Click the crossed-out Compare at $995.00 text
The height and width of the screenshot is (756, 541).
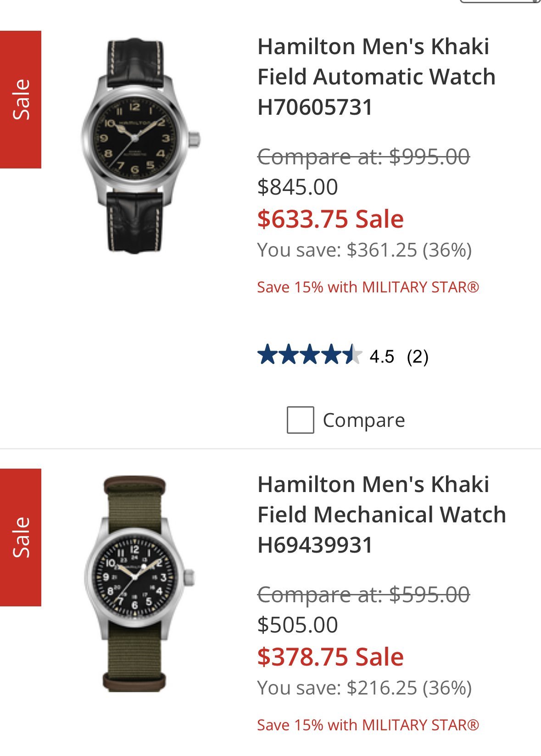coord(363,157)
